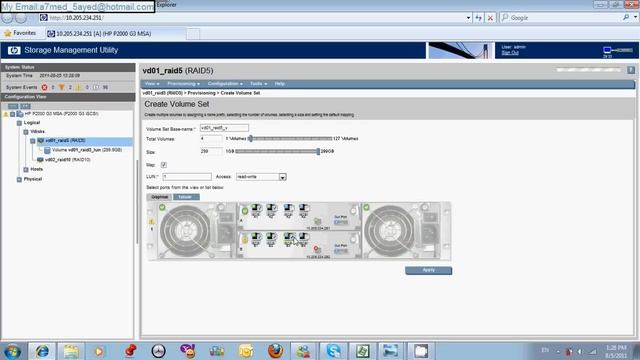Select controller A third host port

(x=288, y=211)
